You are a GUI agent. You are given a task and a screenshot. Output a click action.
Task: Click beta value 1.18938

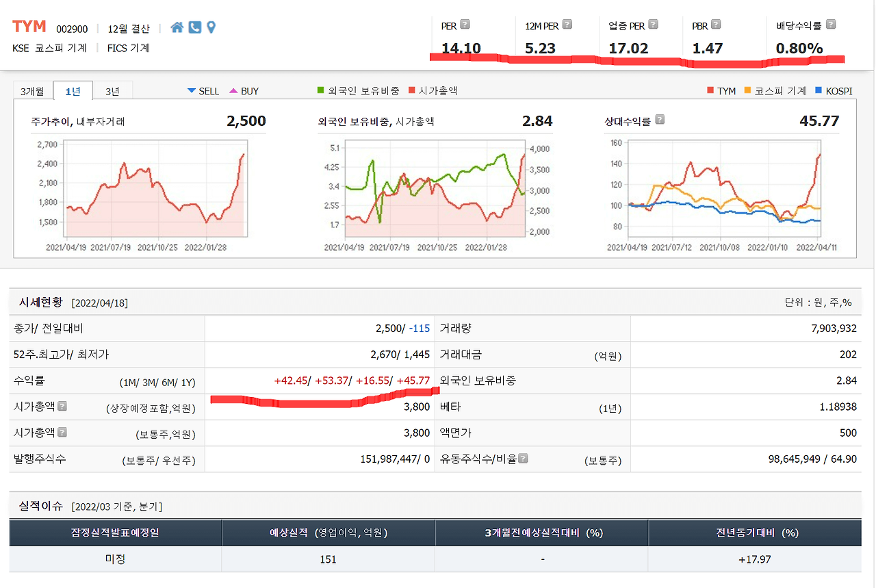(838, 407)
